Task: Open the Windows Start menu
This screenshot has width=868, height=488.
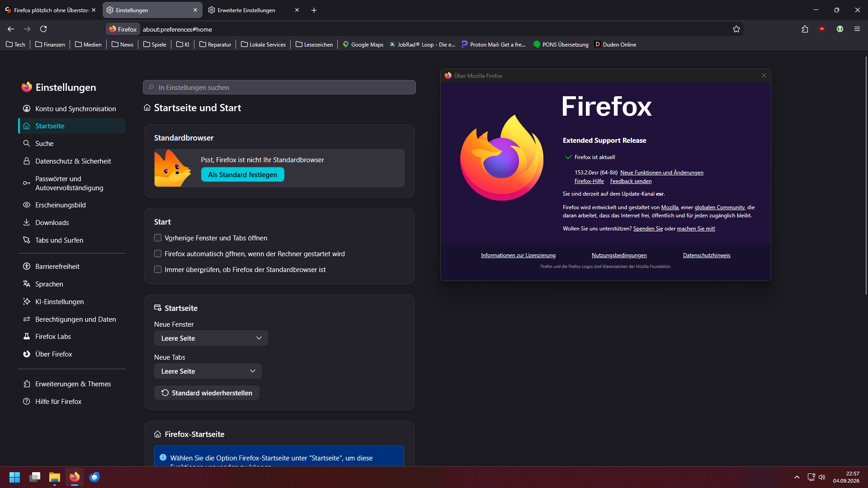Action: (14, 477)
